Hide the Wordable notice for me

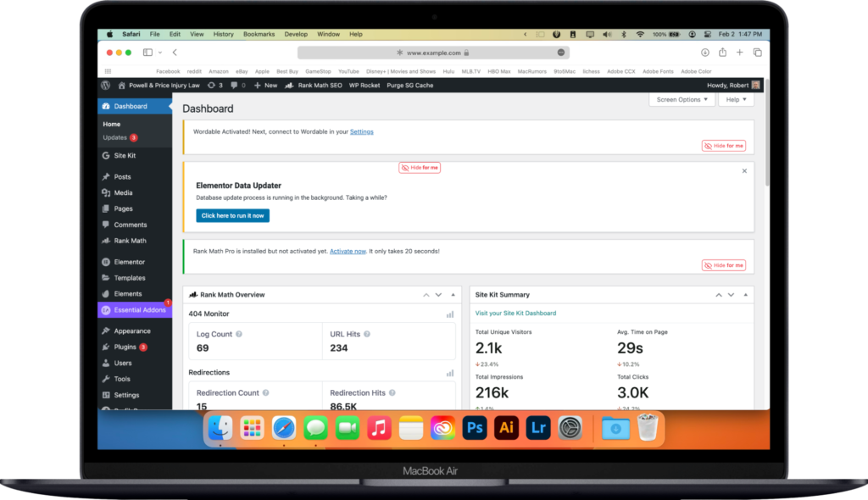click(x=724, y=146)
